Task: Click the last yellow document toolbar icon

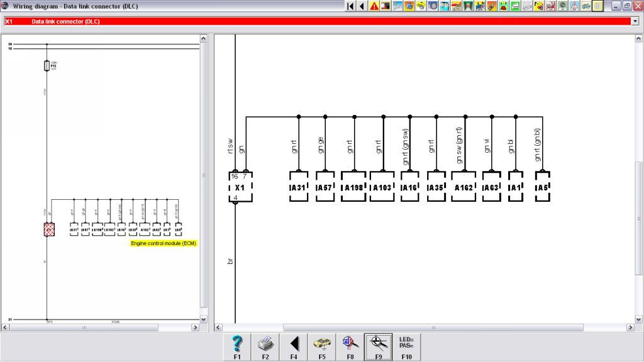Action: (597, 6)
